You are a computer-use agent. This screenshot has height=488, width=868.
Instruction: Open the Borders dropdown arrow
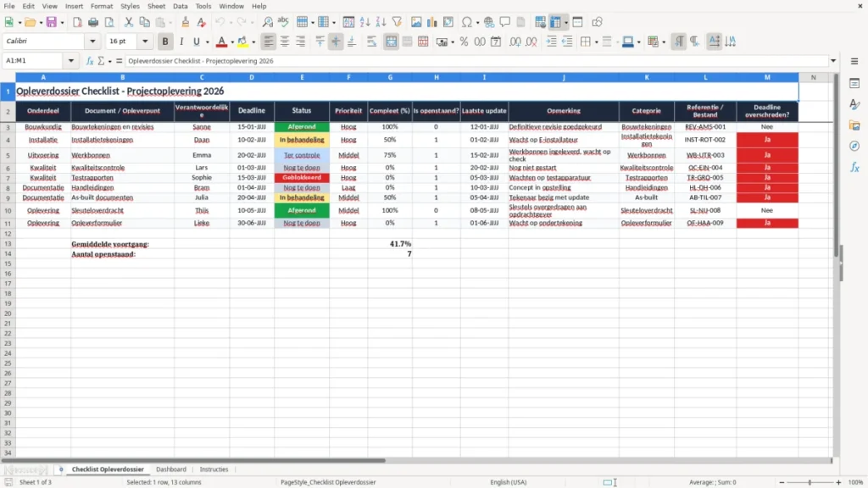coord(596,42)
